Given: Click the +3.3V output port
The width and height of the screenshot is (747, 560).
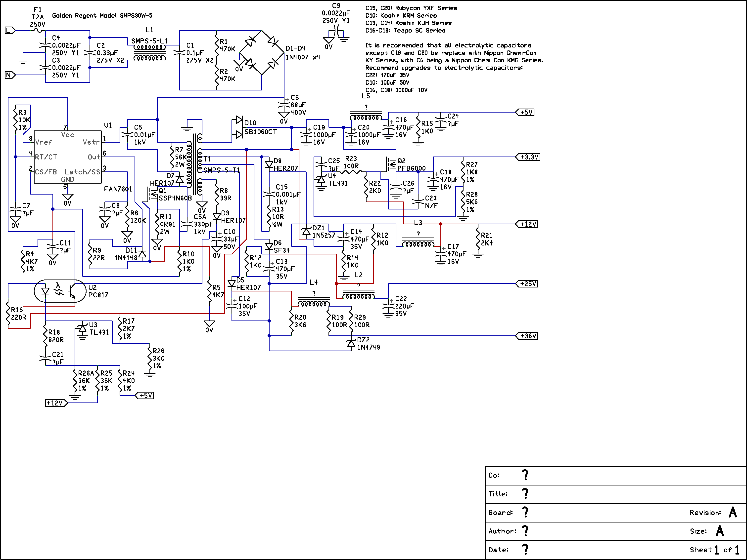Looking at the screenshot, I should point(528,157).
